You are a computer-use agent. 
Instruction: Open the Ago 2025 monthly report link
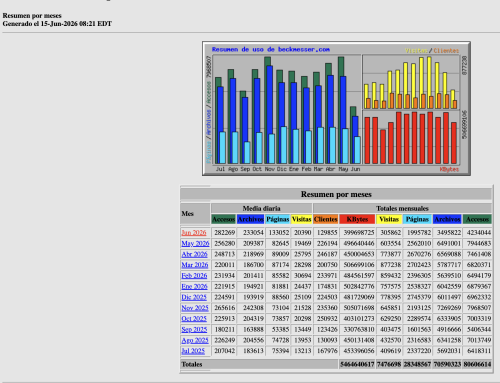pos(195,340)
